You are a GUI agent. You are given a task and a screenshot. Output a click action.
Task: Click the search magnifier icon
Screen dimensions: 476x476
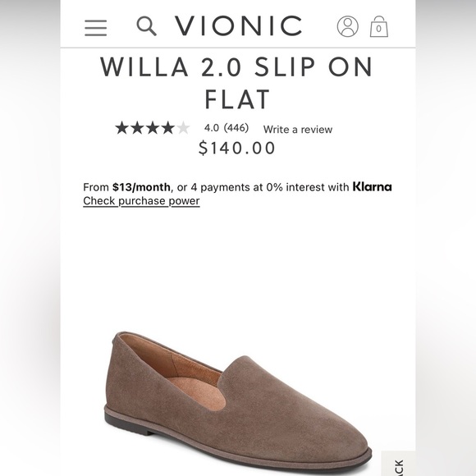coord(147,26)
